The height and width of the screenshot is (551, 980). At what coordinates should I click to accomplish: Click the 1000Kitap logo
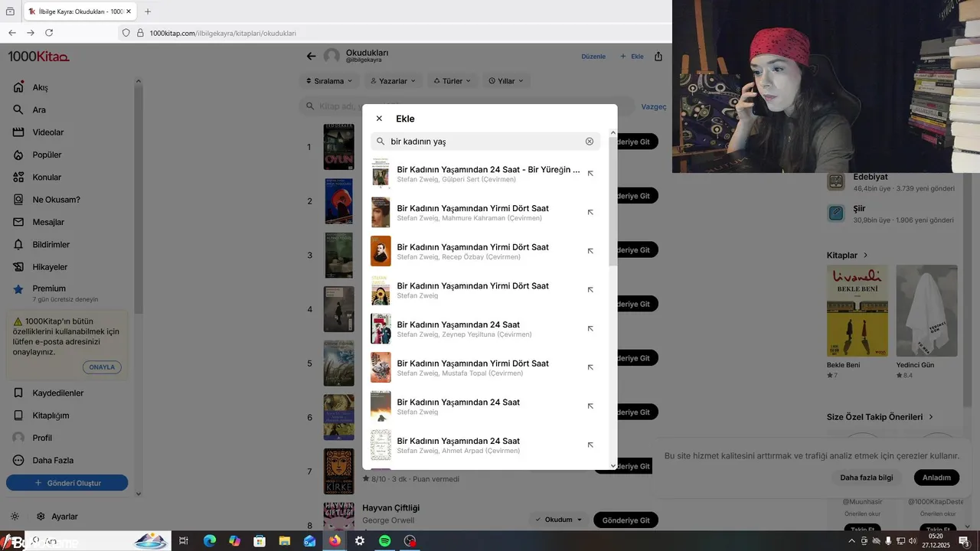38,57
